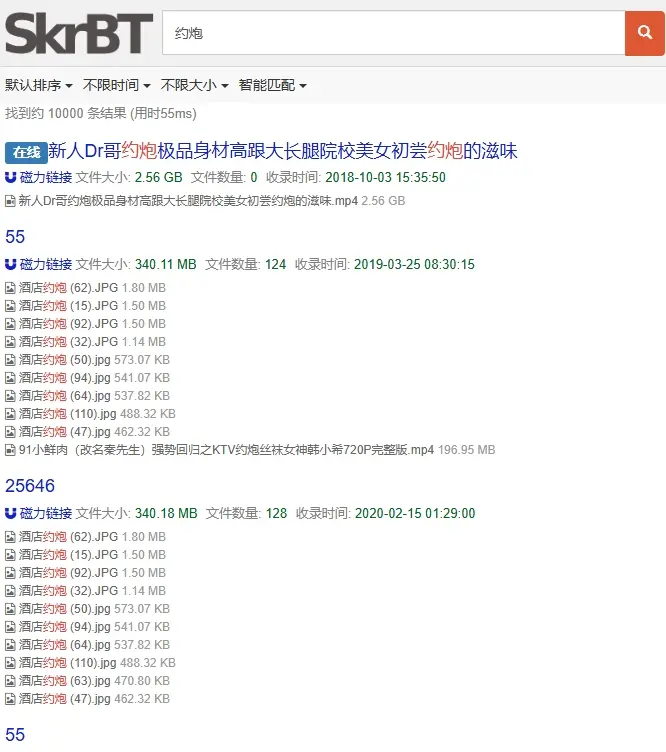Focus the search input field

click(x=393, y=33)
